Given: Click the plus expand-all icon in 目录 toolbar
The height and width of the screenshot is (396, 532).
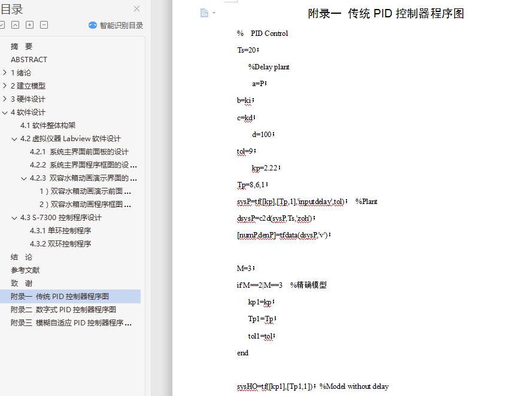Looking at the screenshot, I should tap(29, 25).
